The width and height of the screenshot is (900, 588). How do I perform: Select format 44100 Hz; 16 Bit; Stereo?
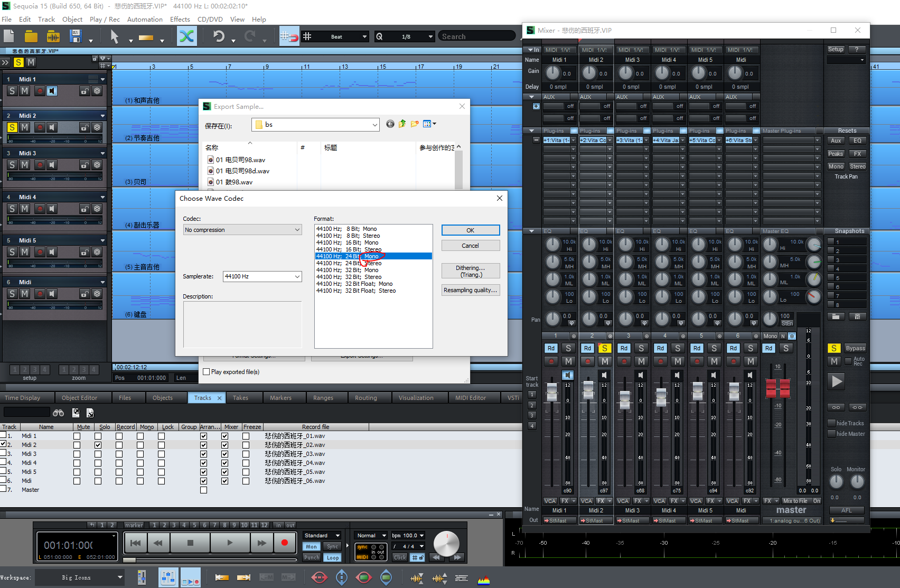click(349, 249)
